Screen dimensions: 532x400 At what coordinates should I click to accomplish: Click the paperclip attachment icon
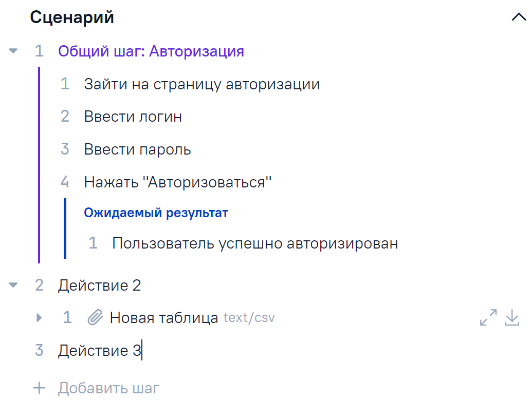click(95, 318)
